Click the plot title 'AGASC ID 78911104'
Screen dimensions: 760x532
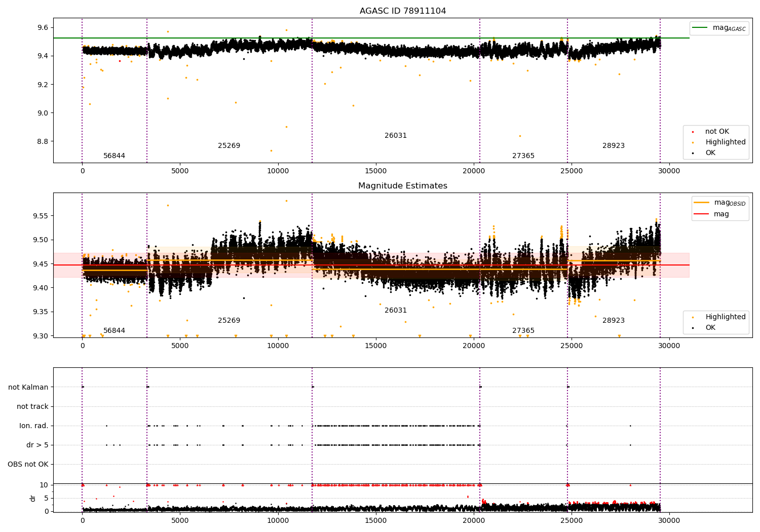coord(403,11)
